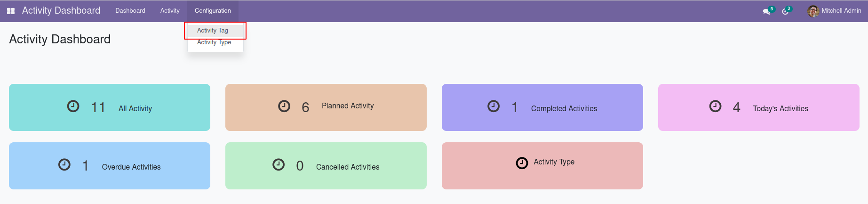The image size is (868, 204).
Task: Click the clock icon on Activity Type card
Action: 522,163
